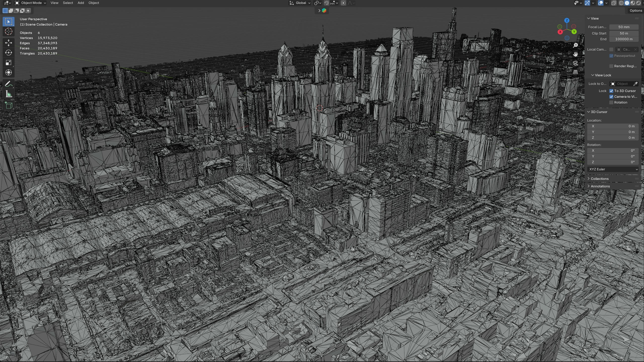Click the Focal Length field

(x=624, y=27)
